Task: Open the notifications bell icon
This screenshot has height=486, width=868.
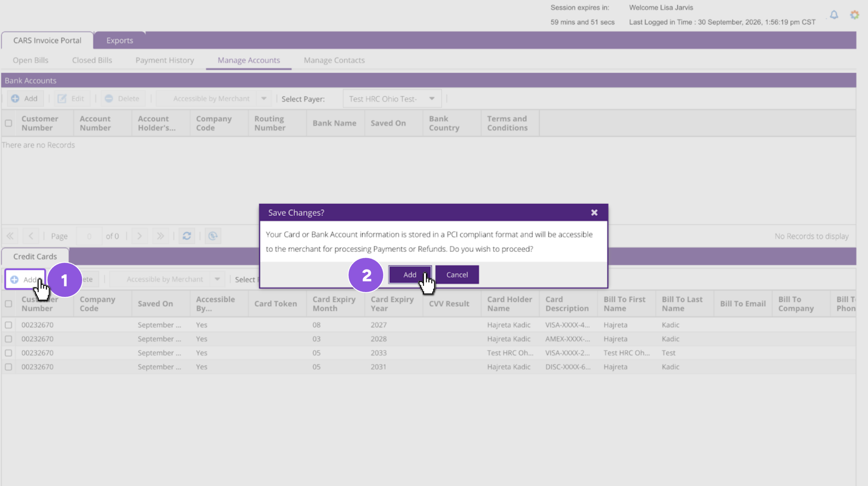Action: click(834, 15)
